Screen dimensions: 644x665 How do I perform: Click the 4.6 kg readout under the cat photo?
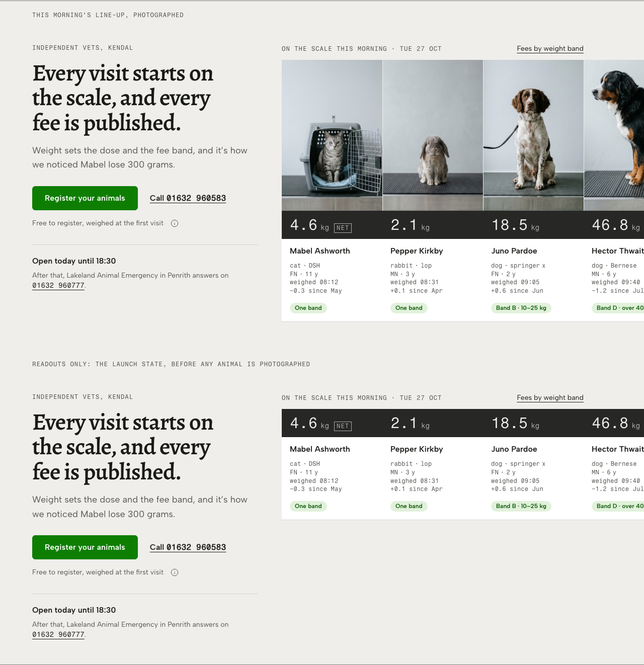point(309,225)
